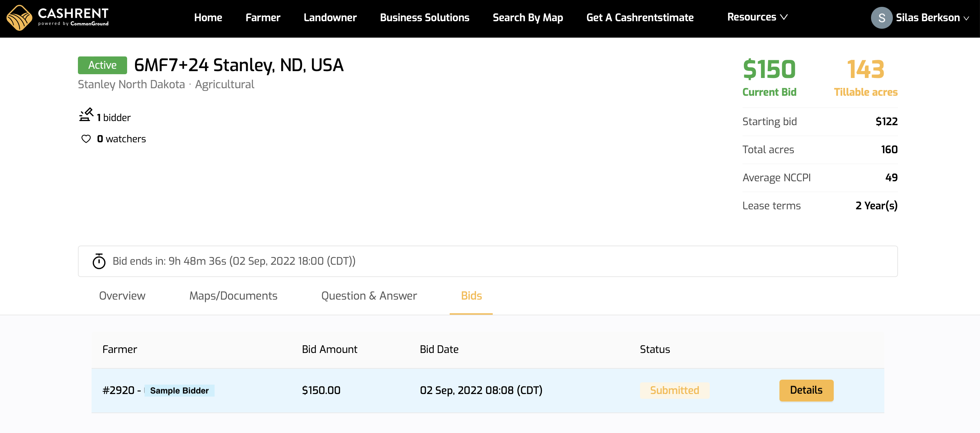Open the Home menu item
Screen dimensions: 980x433
tap(208, 17)
